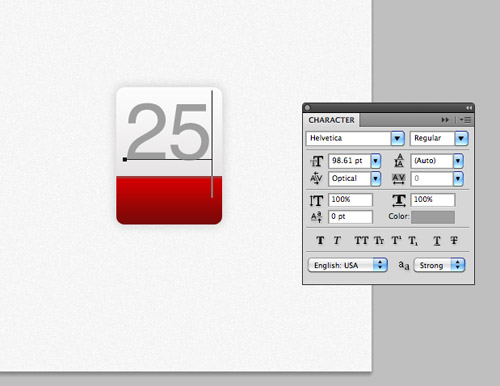Viewport: 500px width, 386px height.
Task: Open the English: USA language dropdown
Action: [x=347, y=265]
